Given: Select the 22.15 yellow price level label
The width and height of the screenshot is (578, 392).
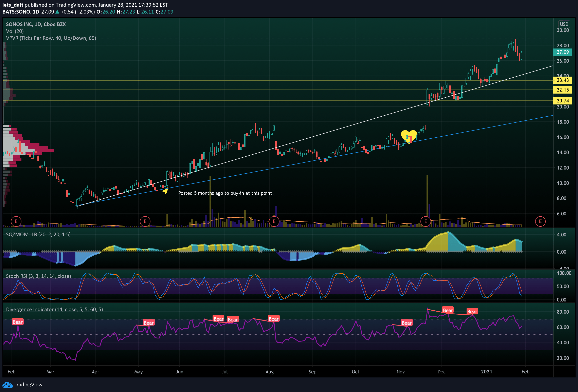Looking at the screenshot, I should (563, 90).
